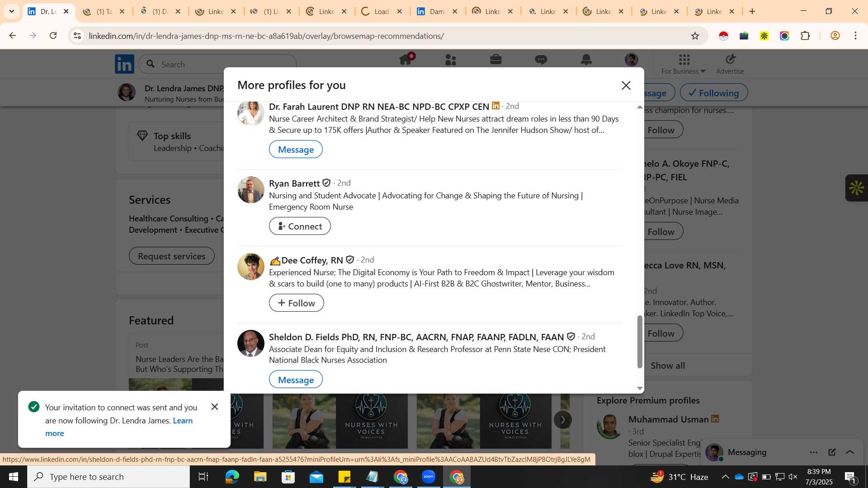Advance the Featured carousel with next arrow
The width and height of the screenshot is (868, 488).
coord(563,420)
